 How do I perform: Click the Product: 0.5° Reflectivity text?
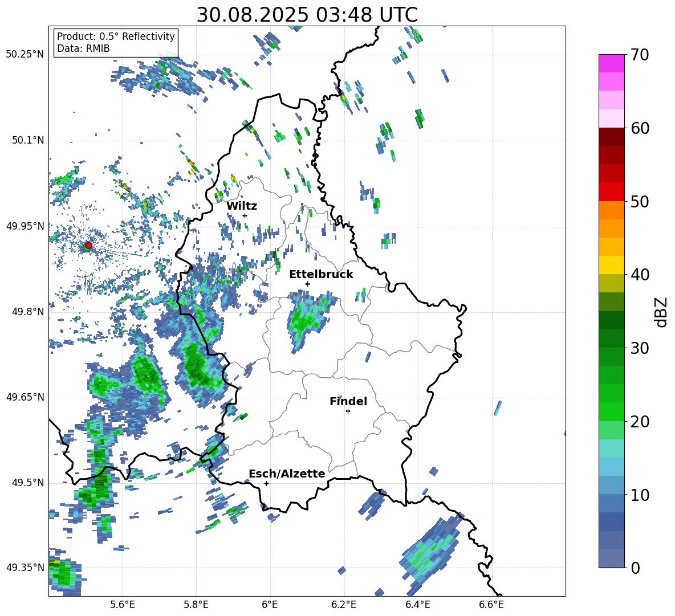pos(116,36)
